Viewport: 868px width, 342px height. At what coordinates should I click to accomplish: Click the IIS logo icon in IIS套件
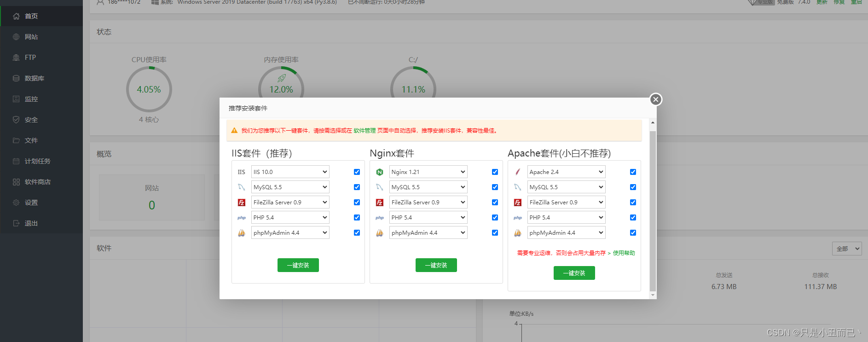pos(242,172)
